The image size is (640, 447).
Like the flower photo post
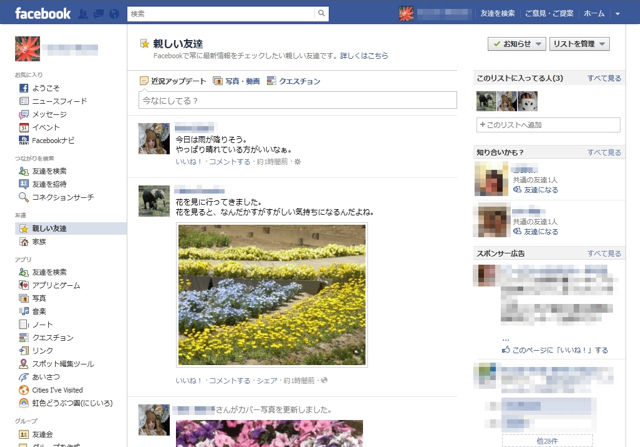click(189, 380)
